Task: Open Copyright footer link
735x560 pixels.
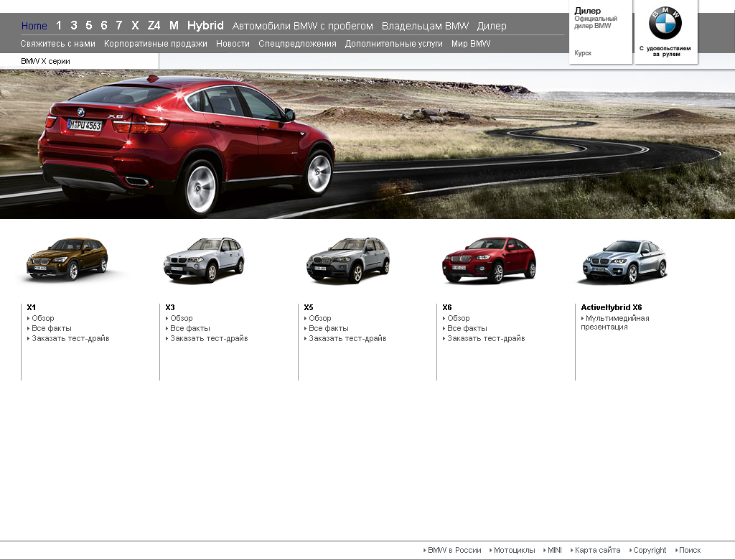Action: tap(649, 550)
